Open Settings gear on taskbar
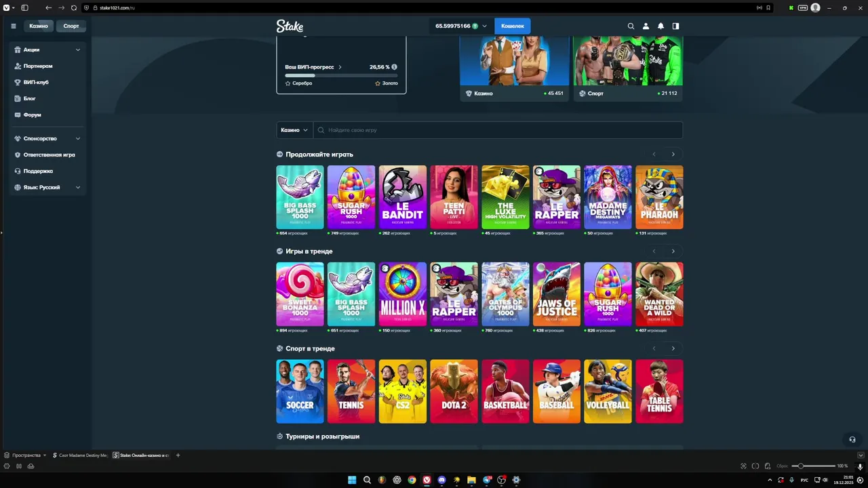 pyautogui.click(x=516, y=480)
